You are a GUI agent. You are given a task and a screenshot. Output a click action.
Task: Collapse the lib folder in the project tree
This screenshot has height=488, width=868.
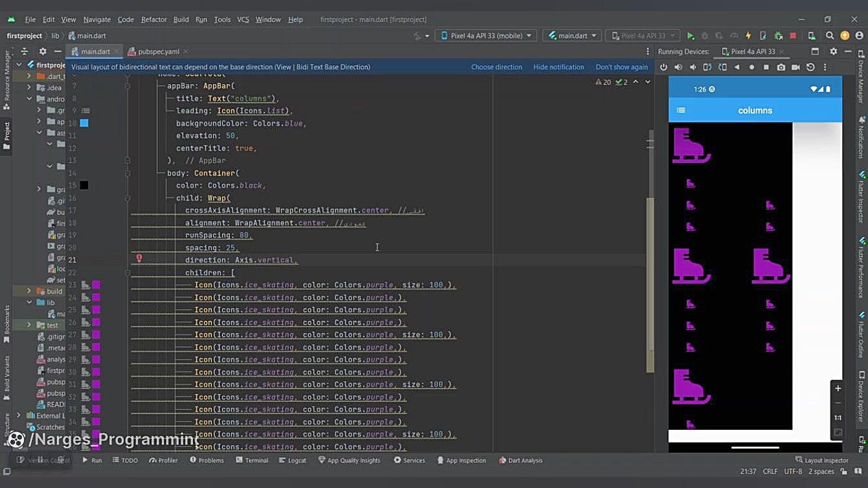tap(29, 302)
